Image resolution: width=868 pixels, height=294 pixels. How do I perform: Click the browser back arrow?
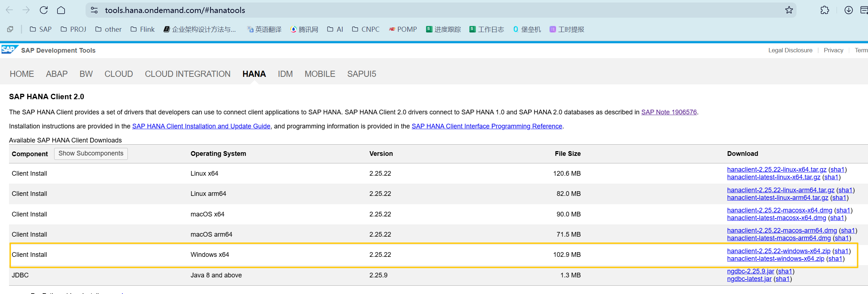click(x=9, y=10)
